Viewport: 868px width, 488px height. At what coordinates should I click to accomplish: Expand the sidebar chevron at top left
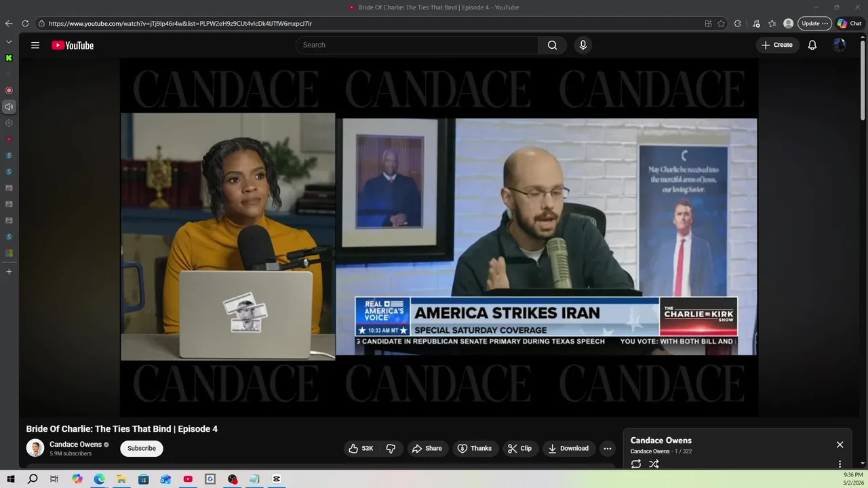point(9,41)
